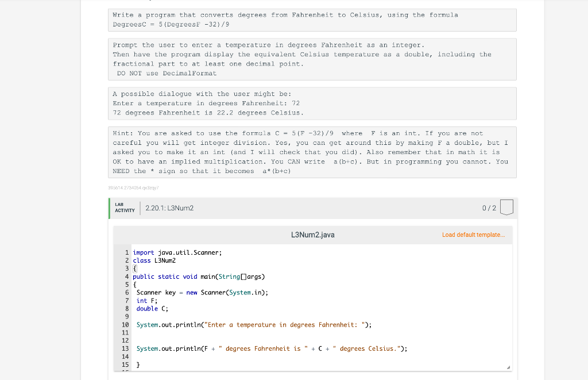Click the 0 / 2 score text
Screen dimensions: 588x380
[489, 208]
